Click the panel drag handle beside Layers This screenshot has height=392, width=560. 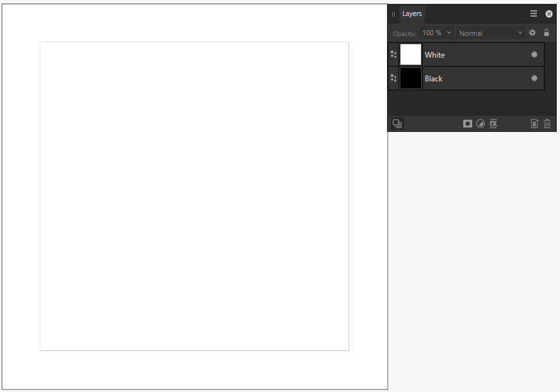(393, 14)
